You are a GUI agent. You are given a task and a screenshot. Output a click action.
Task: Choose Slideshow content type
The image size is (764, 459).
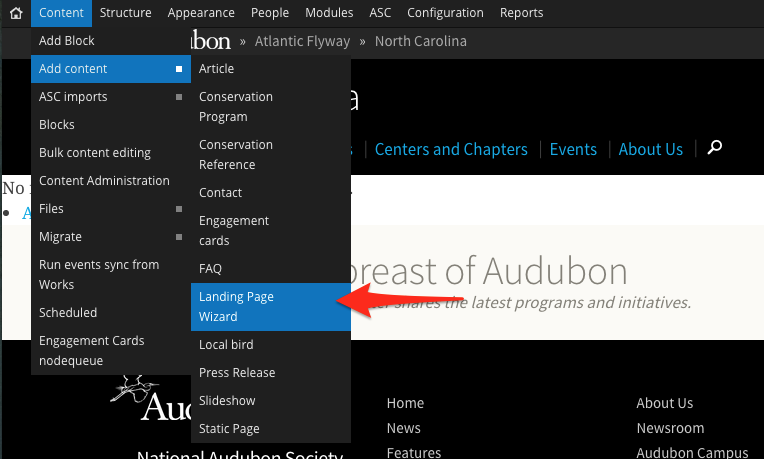pyautogui.click(x=271, y=401)
